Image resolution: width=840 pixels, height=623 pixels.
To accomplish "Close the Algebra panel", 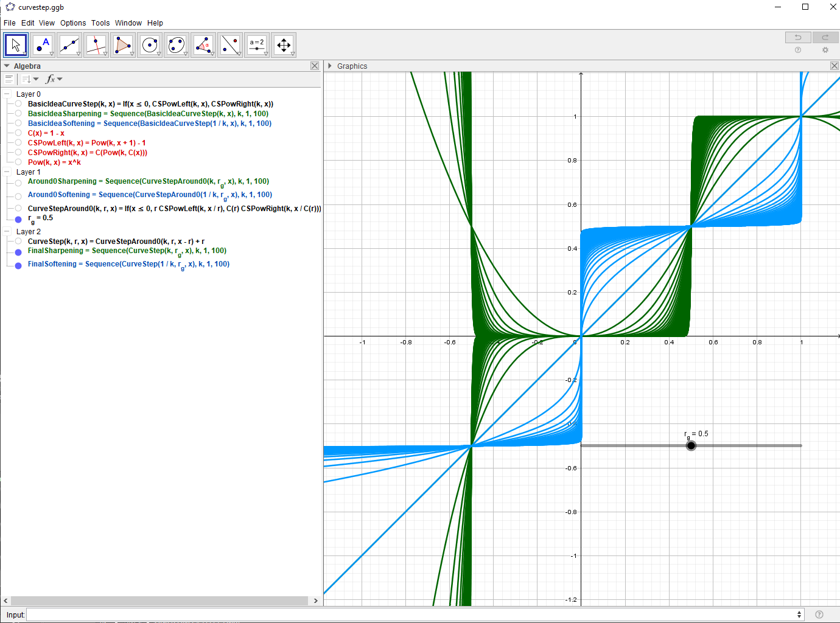I will coord(315,66).
